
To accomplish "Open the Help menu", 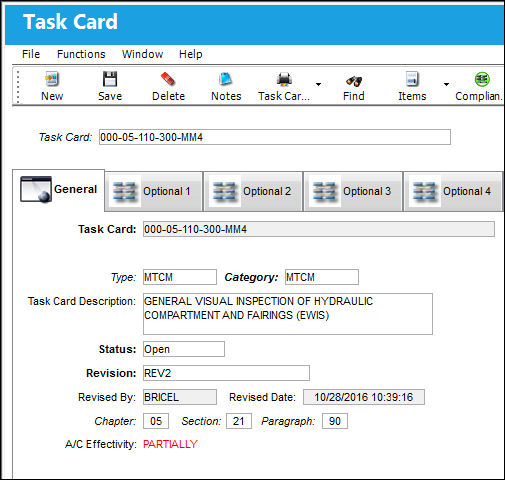I will pyautogui.click(x=190, y=54).
